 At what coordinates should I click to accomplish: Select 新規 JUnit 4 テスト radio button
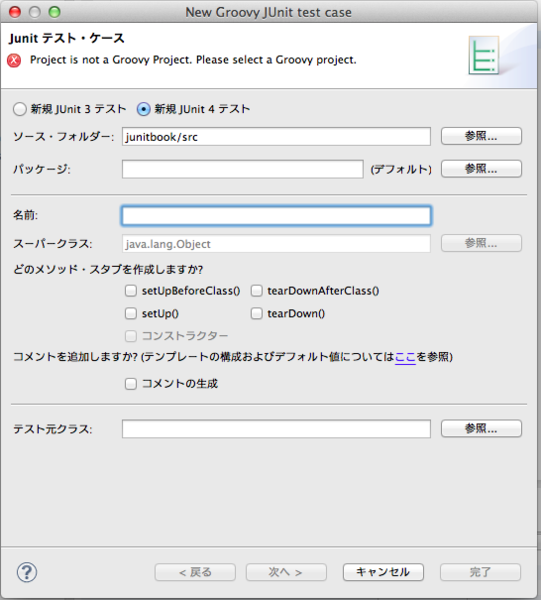pos(143,109)
